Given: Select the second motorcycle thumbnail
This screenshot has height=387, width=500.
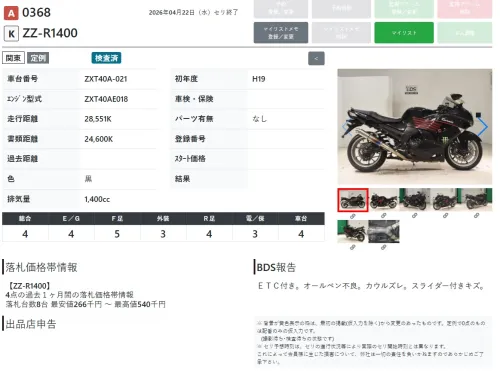Looking at the screenshot, I should point(384,200).
